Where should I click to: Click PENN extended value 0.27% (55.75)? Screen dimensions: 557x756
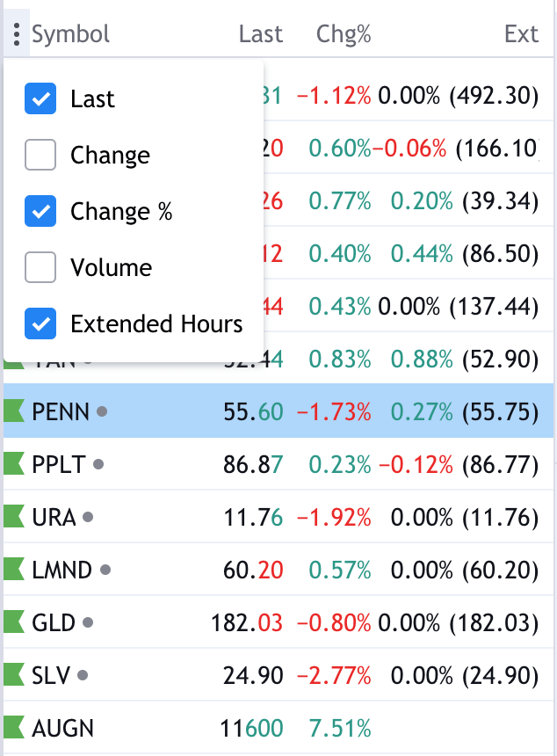click(465, 412)
